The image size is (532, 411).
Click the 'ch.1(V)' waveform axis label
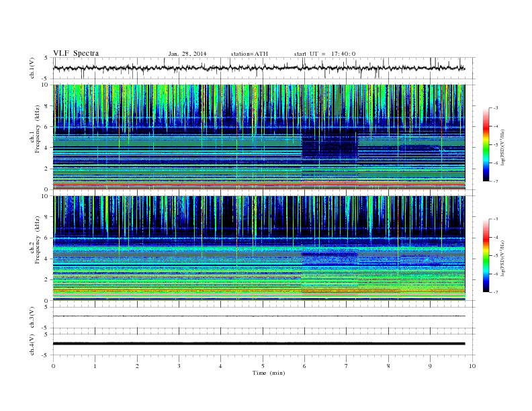click(x=32, y=68)
